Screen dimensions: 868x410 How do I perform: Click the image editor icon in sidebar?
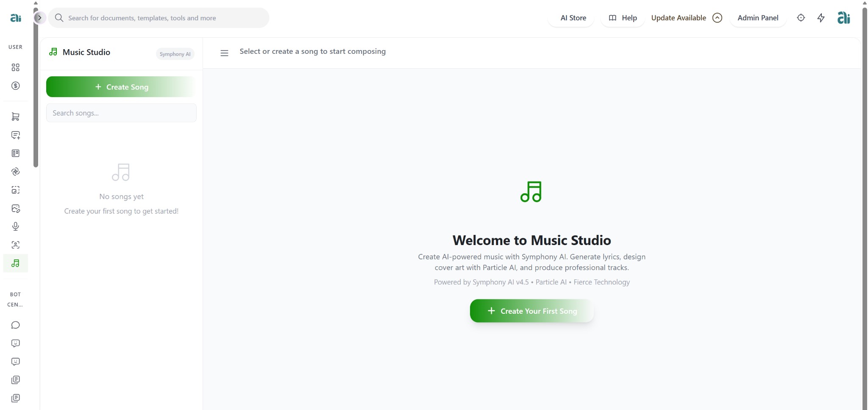pyautogui.click(x=16, y=208)
